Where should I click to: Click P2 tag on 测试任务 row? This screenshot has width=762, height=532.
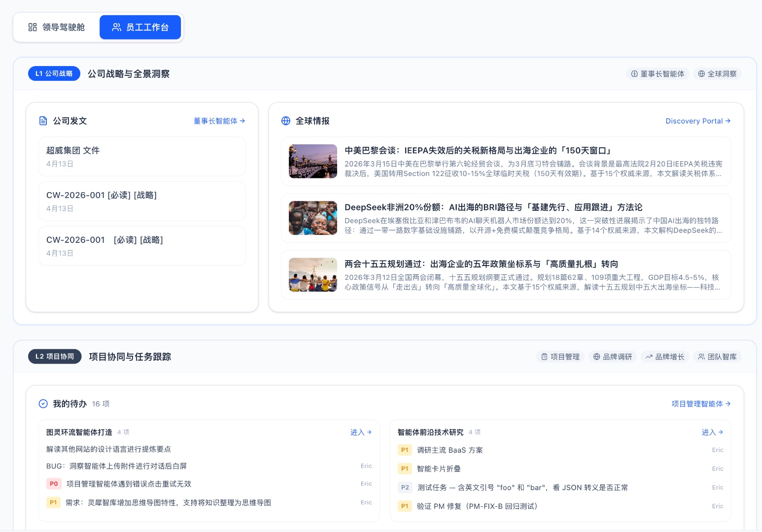tap(405, 487)
